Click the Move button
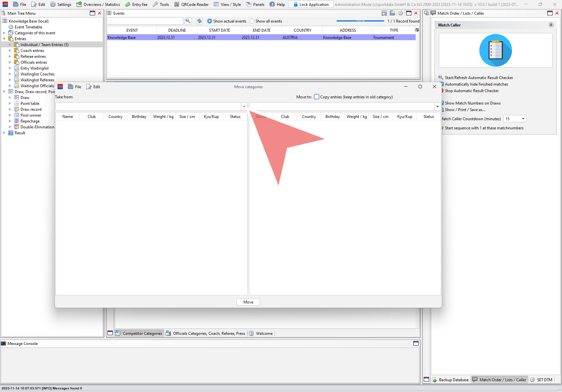This screenshot has width=562, height=392. [x=248, y=302]
